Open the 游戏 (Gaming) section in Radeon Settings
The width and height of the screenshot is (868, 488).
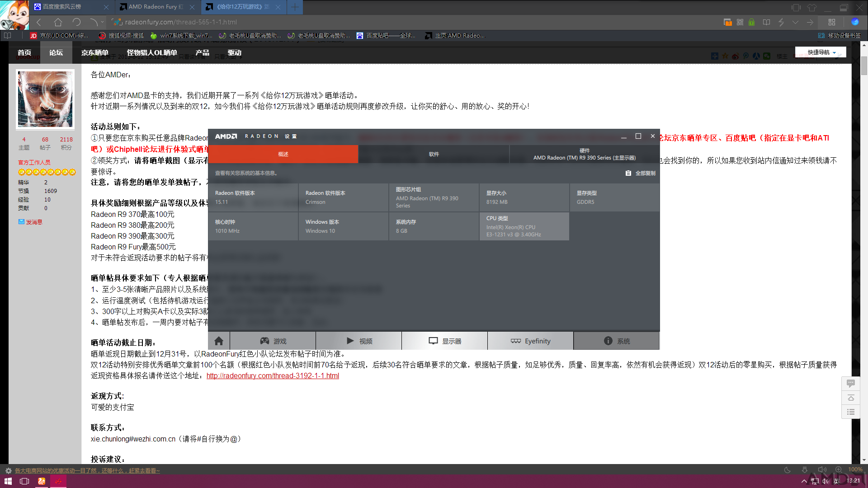[273, 341]
